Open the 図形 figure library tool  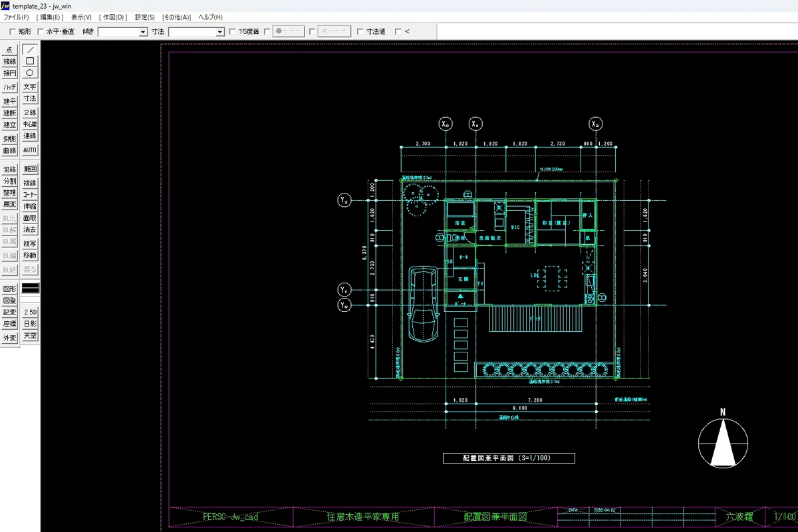9,289
